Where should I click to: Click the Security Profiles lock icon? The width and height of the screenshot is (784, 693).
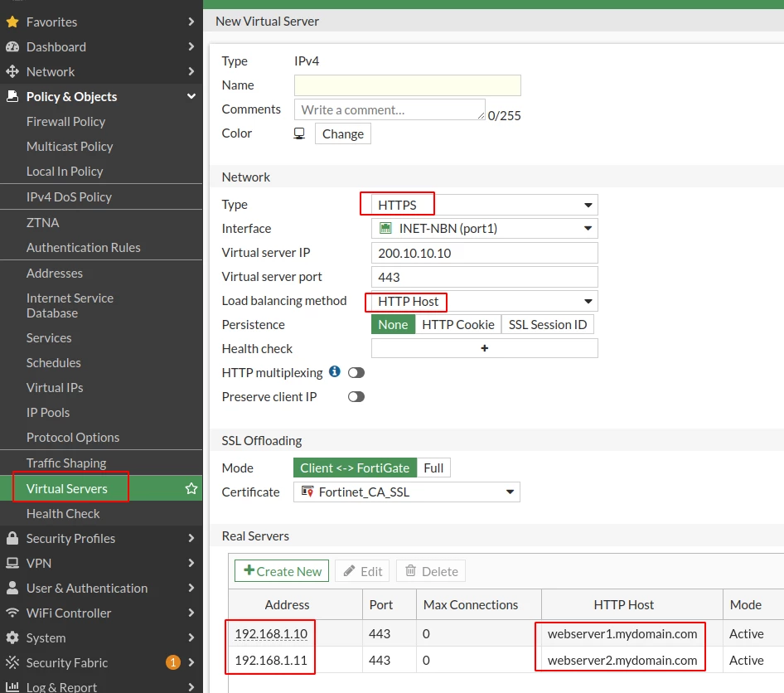pyautogui.click(x=12, y=538)
